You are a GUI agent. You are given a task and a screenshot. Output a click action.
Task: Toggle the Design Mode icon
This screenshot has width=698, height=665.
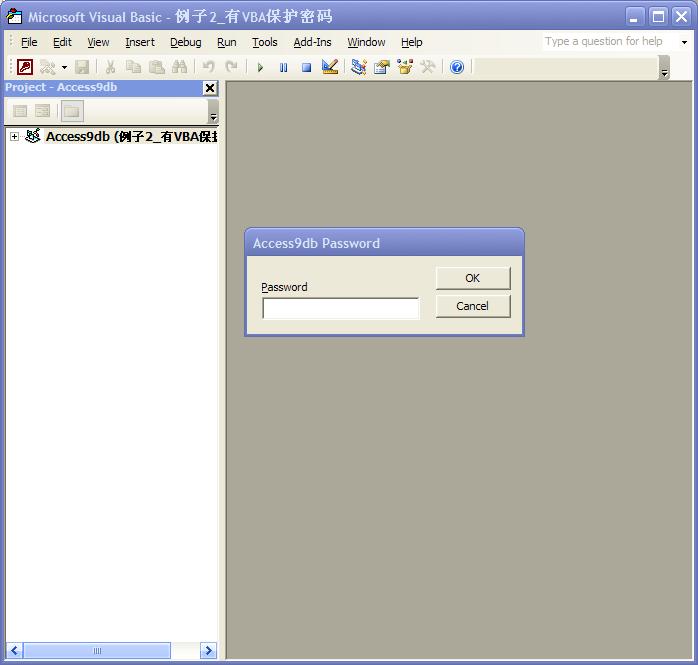click(330, 67)
